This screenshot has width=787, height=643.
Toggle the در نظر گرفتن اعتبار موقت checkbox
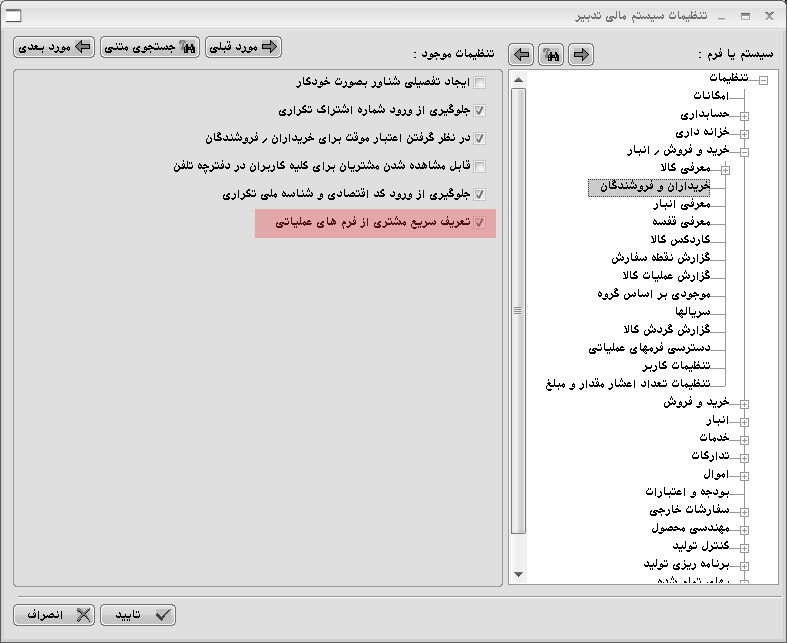(x=480, y=138)
